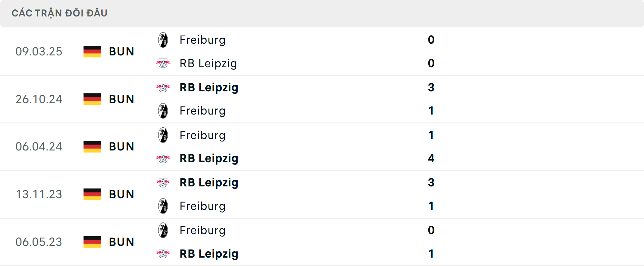Click the Freiburg name in the 13.11.23 match

tap(203, 206)
